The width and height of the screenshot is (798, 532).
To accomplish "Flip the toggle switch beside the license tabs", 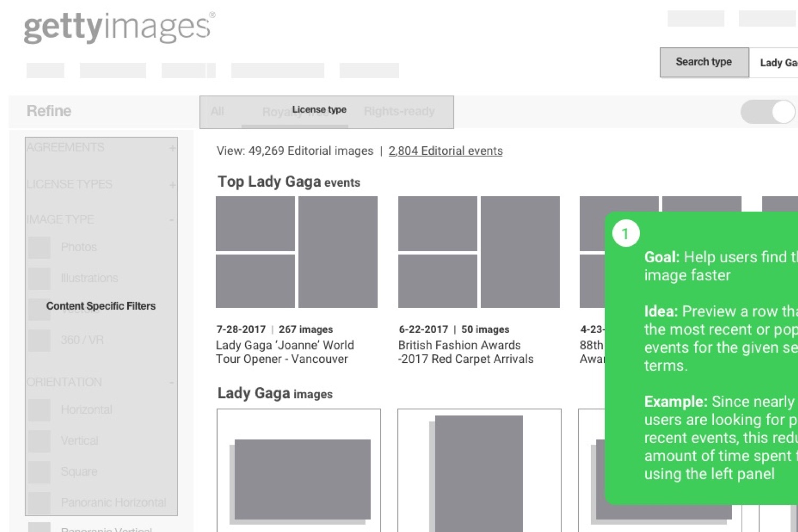I will tap(768, 112).
